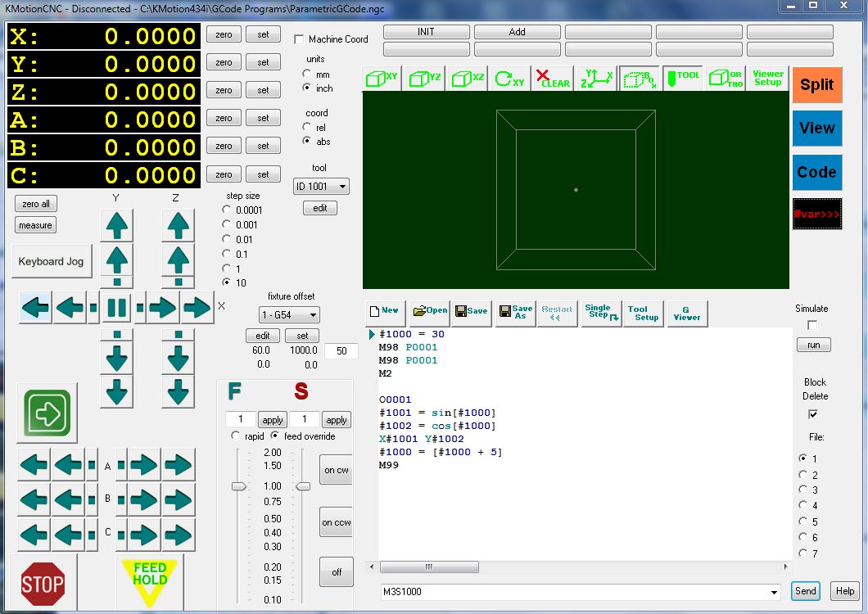Click the green cycle start arrow icon
Image resolution: width=868 pixels, height=614 pixels.
(x=47, y=413)
